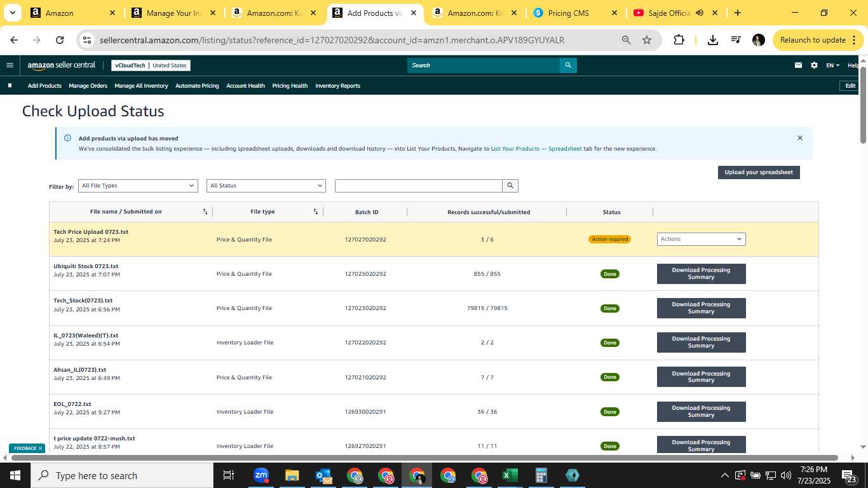The width and height of the screenshot is (868, 488).
Task: Open File Explorer from taskbar
Action: [292, 475]
